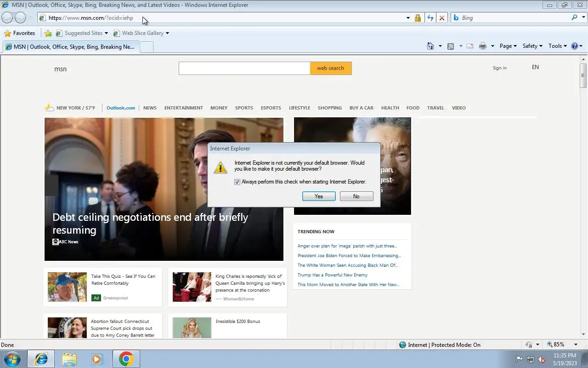Click the King Charles coronation thumbnail
This screenshot has width=588, height=368.
(x=192, y=287)
